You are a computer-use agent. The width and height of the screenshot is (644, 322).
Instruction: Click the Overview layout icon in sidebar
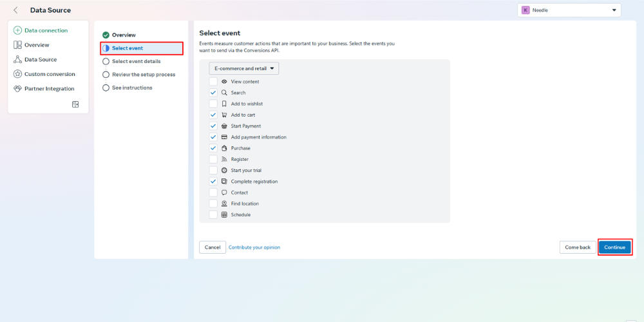click(17, 45)
